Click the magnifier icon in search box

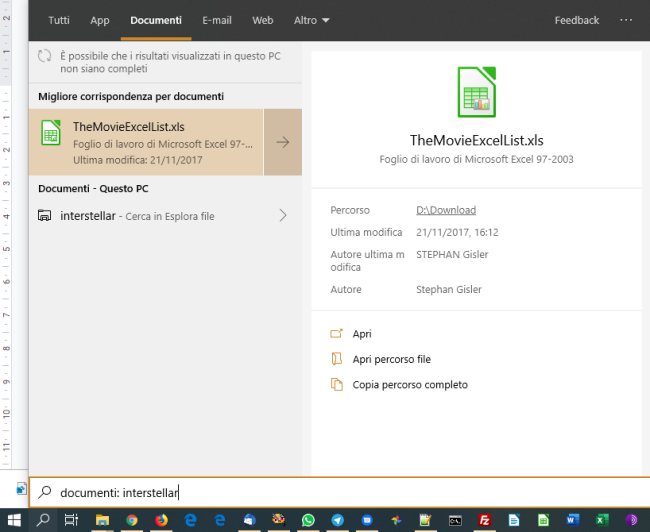pos(44,492)
